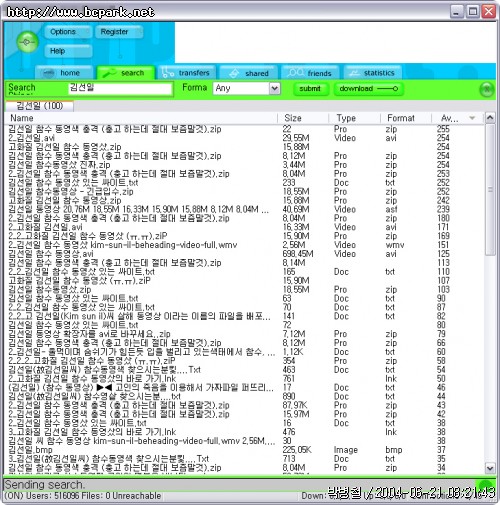Viewport: 500px width, 505px height.
Task: Switch to the statistics tab
Action: click(x=373, y=73)
